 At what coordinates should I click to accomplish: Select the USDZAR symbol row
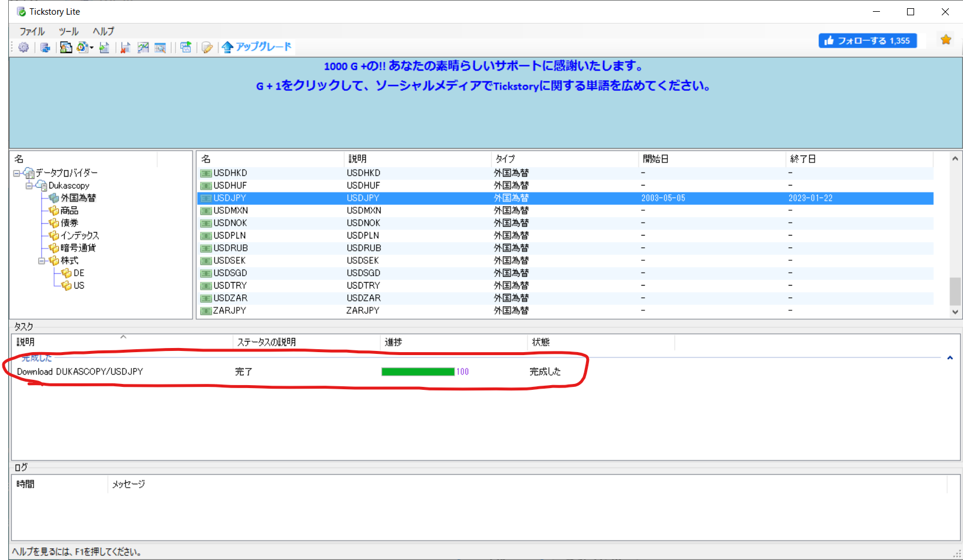point(565,298)
